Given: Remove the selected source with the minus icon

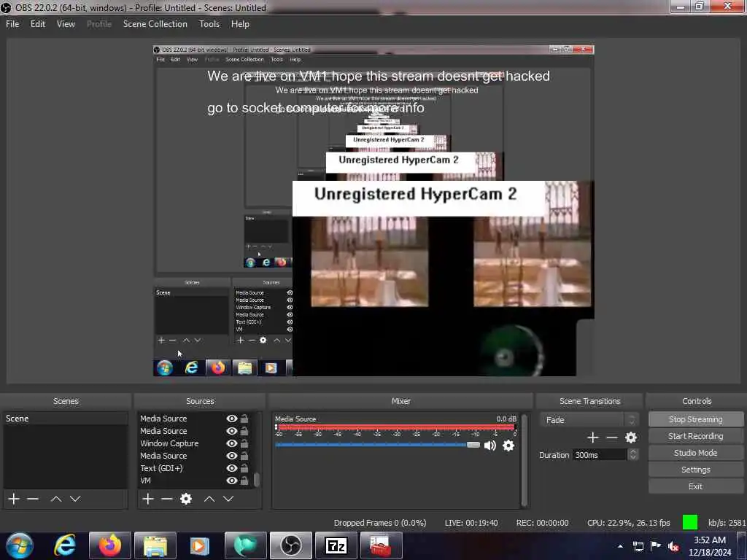Looking at the screenshot, I should point(167,499).
